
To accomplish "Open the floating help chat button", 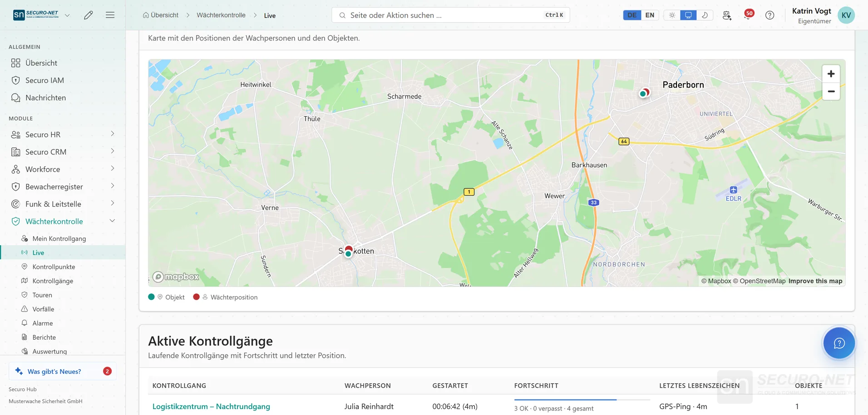I will [839, 343].
